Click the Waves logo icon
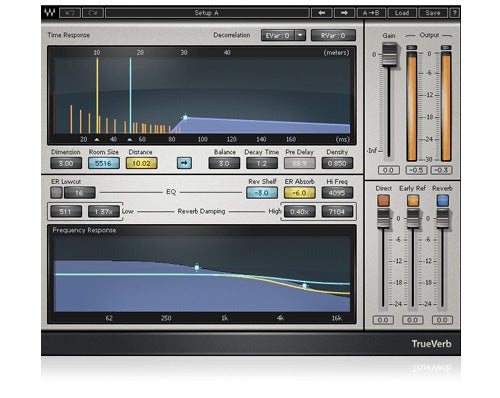The height and width of the screenshot is (398, 500). tap(50, 13)
